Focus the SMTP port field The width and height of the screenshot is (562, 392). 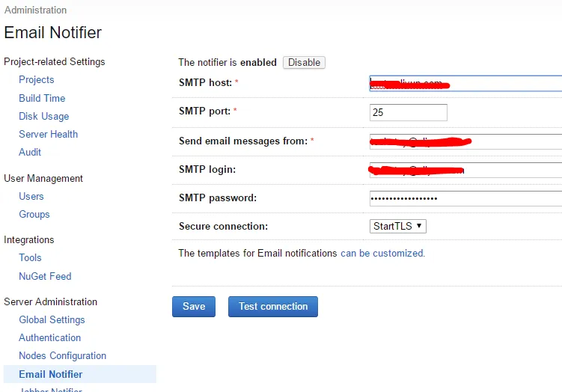409,112
